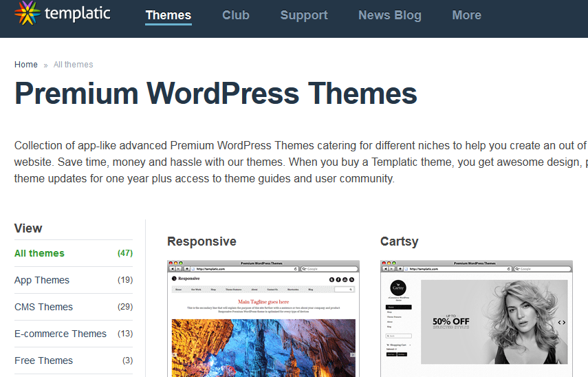
Task: Open the Responsive theme title
Action: (202, 241)
